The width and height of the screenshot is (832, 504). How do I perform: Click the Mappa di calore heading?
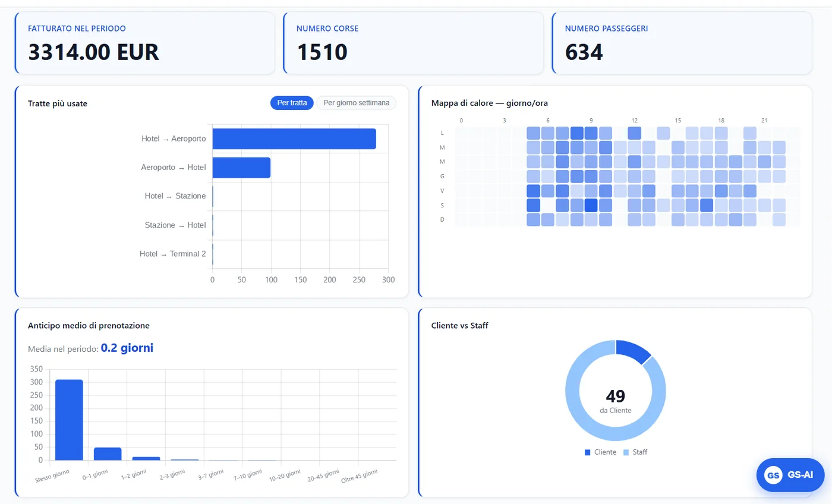click(490, 103)
